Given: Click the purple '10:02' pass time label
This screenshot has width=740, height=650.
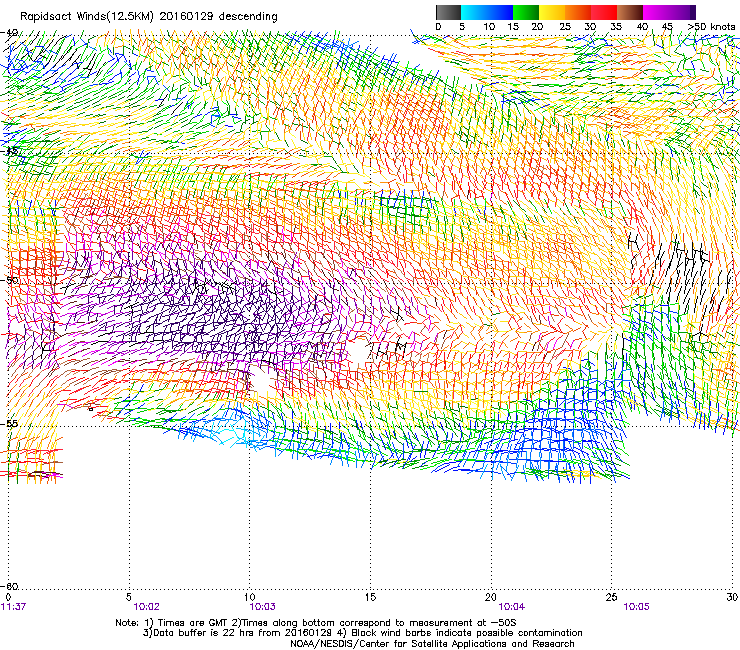Looking at the screenshot, I should [x=146, y=607].
